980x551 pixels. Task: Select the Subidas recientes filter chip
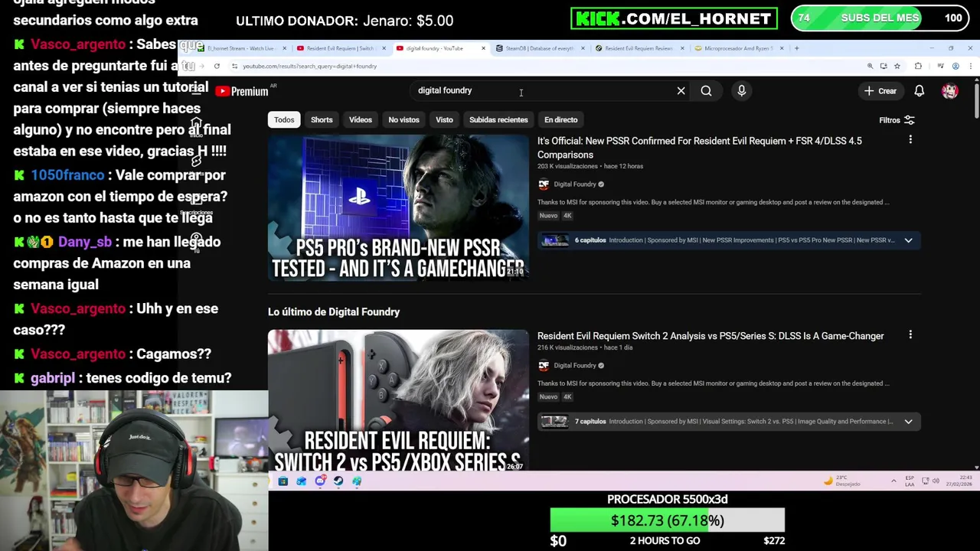[498, 120]
